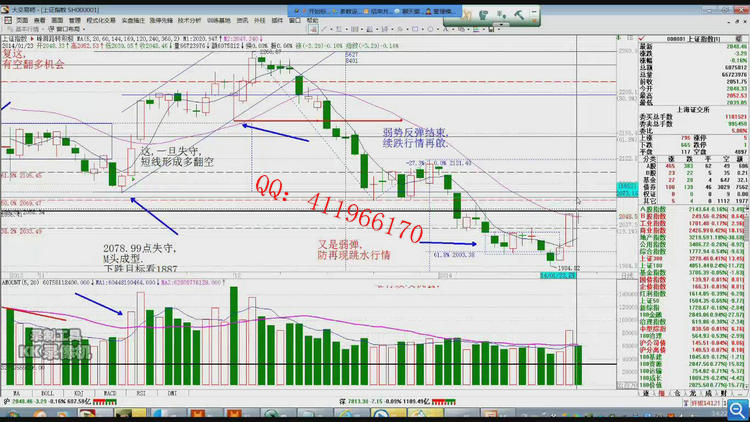Open the 管理 menu
Image resolution: width=750 pixels, height=422 pixels.
[75, 21]
